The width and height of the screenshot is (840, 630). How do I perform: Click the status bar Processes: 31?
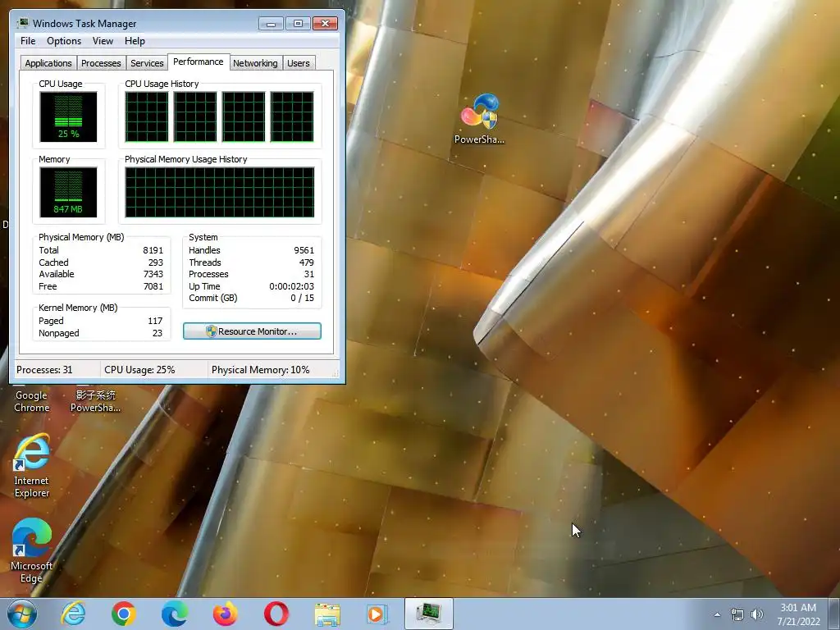tap(44, 370)
